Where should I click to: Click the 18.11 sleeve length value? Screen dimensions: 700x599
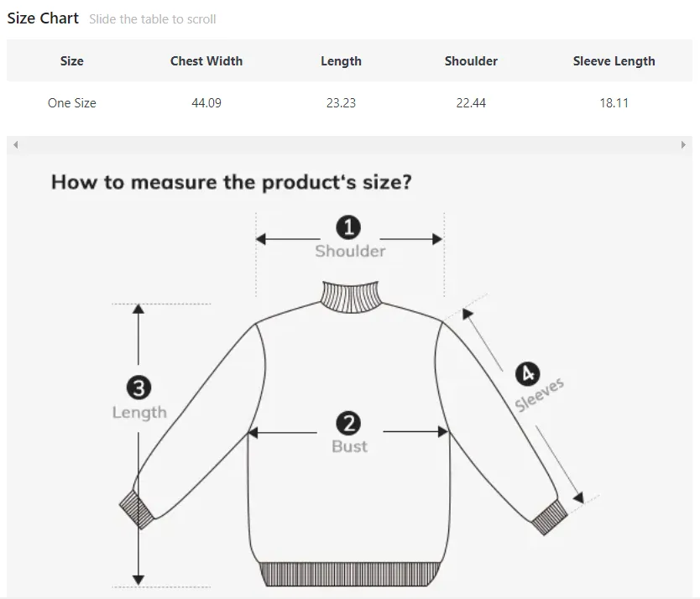(x=614, y=103)
